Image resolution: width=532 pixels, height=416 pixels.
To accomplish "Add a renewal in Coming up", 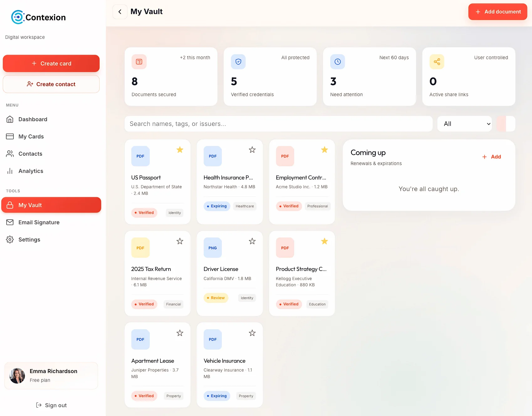I will tap(492, 157).
